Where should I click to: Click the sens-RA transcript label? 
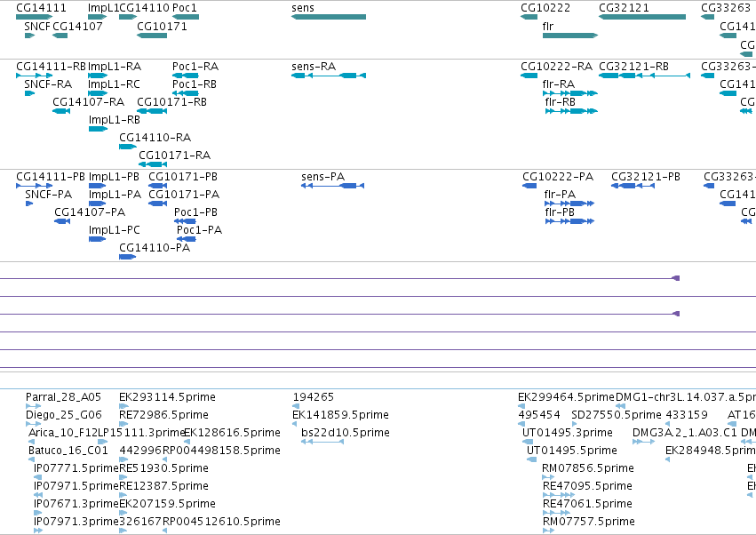point(314,66)
